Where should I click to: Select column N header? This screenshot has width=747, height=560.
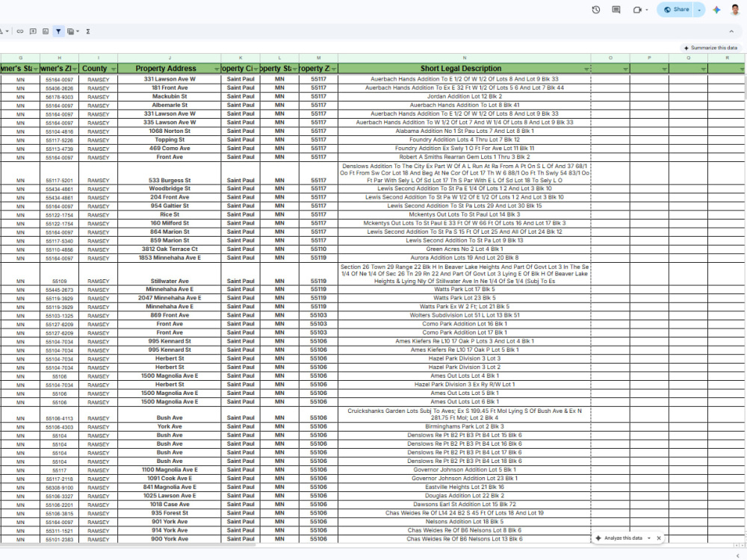(x=465, y=58)
